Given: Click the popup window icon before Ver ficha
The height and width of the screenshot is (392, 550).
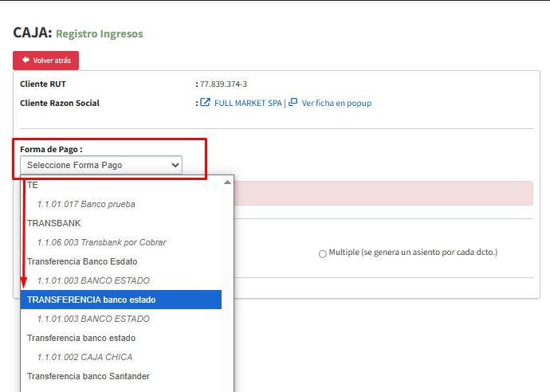Looking at the screenshot, I should tap(293, 102).
